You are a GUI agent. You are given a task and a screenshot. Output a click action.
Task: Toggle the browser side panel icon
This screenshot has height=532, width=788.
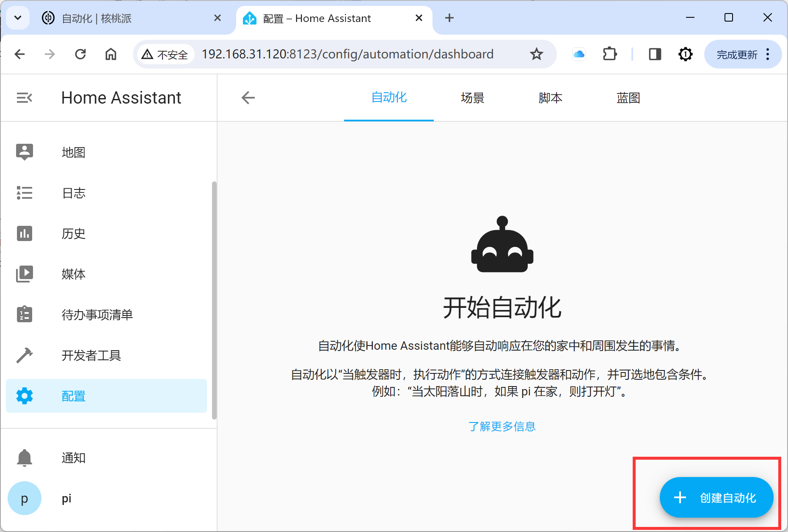click(655, 54)
